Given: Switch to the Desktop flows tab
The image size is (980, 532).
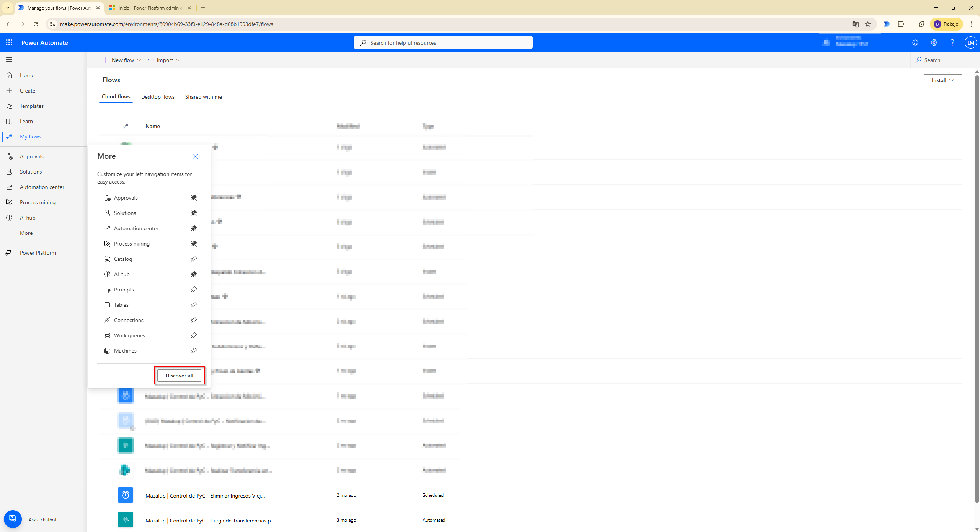Looking at the screenshot, I should pyautogui.click(x=158, y=97).
